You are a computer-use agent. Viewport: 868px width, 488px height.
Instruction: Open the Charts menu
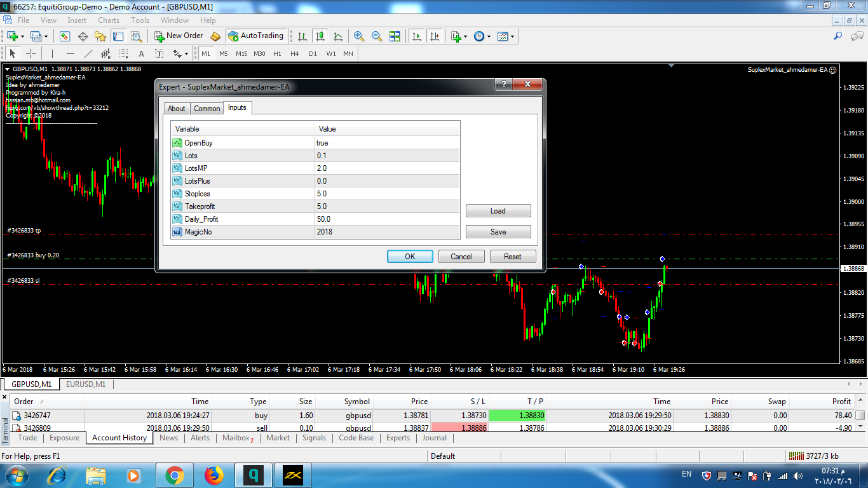click(x=109, y=20)
